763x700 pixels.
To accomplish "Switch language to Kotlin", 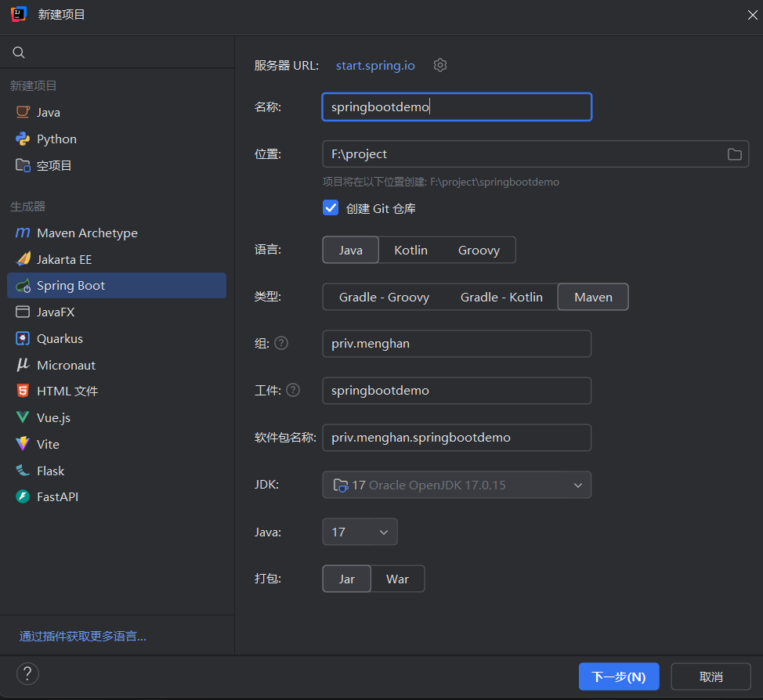I will click(x=410, y=250).
